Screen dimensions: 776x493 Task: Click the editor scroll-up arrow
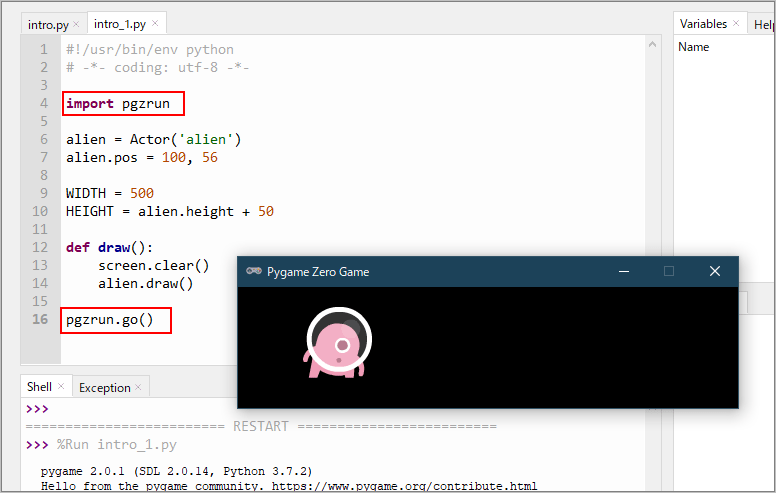(x=652, y=45)
